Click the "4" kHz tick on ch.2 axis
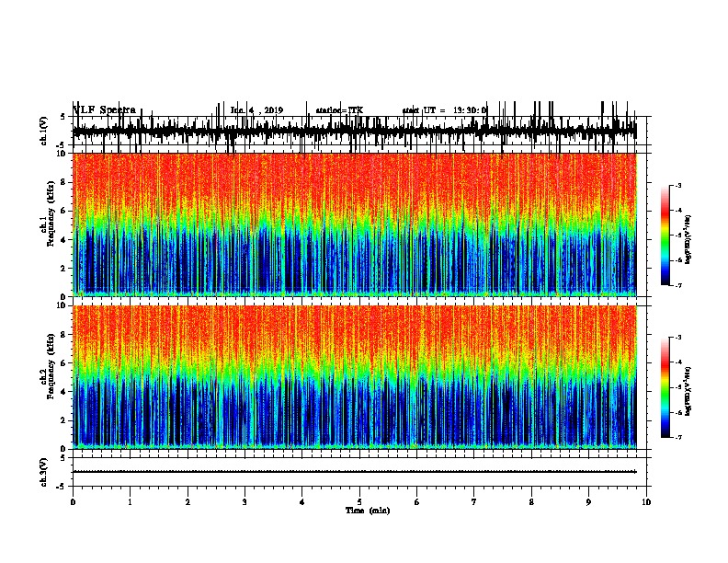Image resolution: width=728 pixels, height=563 pixels. 64,392
